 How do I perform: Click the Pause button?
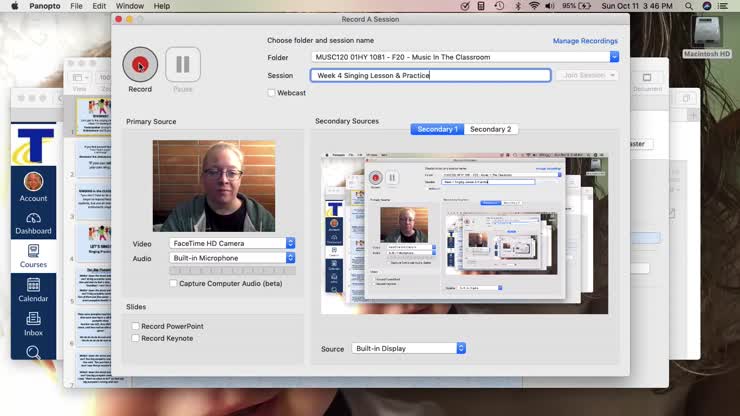click(183, 65)
